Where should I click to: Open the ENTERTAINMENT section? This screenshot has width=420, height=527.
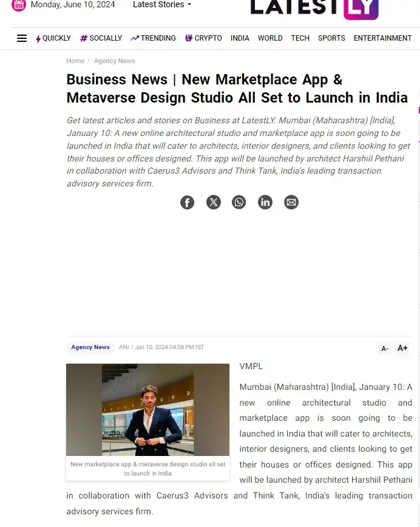click(x=383, y=38)
